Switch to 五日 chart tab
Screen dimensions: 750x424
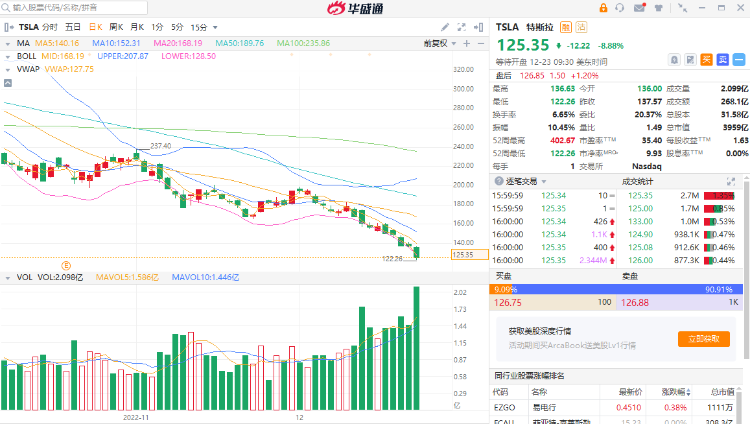tap(73, 27)
